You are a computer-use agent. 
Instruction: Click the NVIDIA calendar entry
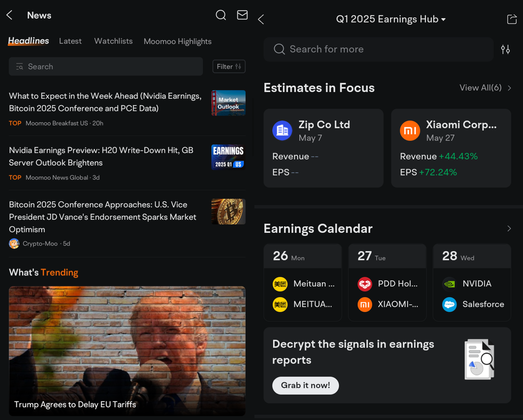467,284
